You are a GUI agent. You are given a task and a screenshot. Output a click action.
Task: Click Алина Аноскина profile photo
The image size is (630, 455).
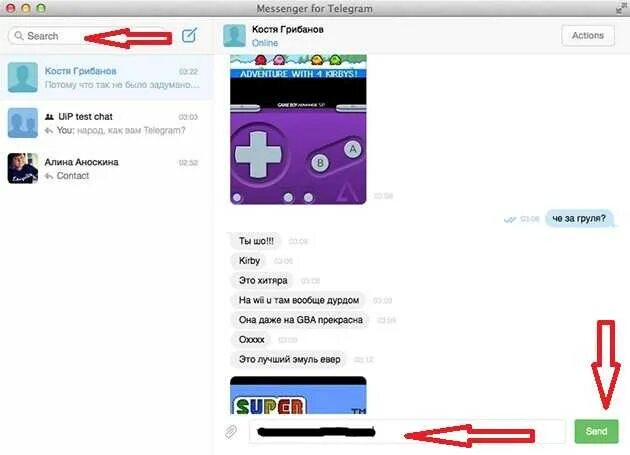pyautogui.click(x=22, y=168)
